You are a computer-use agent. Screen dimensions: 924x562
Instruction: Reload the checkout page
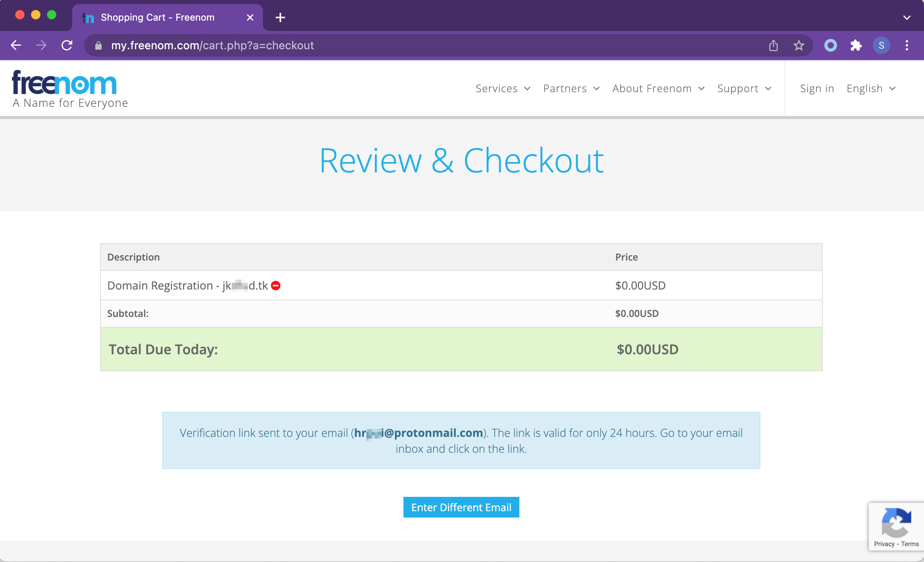click(67, 45)
